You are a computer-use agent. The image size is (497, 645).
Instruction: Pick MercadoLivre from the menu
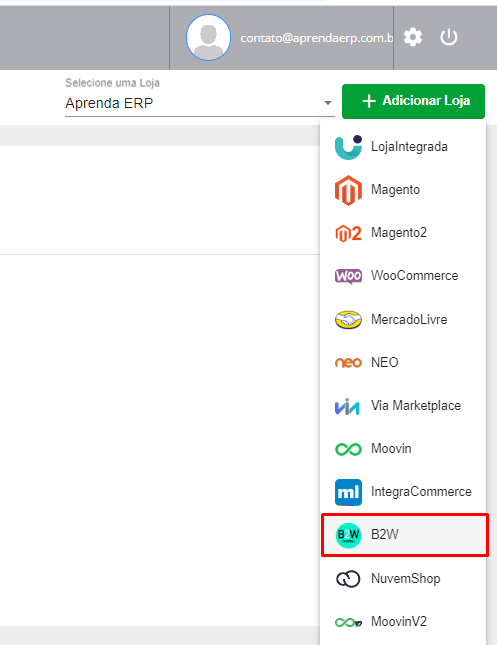pyautogui.click(x=403, y=320)
